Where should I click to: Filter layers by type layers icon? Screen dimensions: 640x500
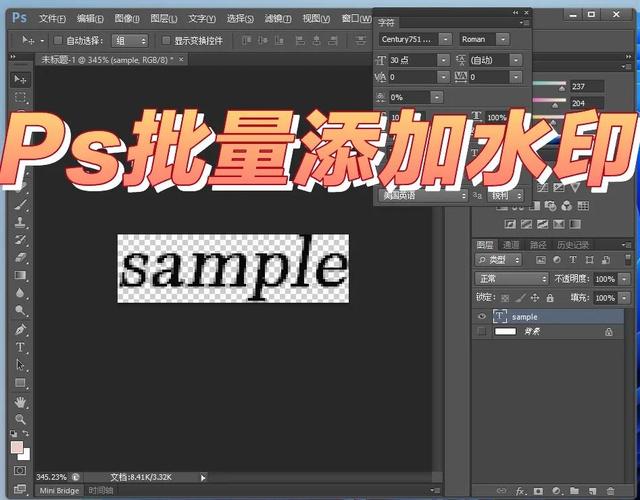573,260
